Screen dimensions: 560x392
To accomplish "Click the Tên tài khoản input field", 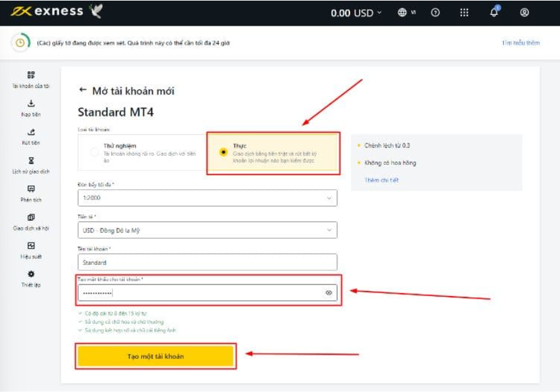I will coord(207,262).
